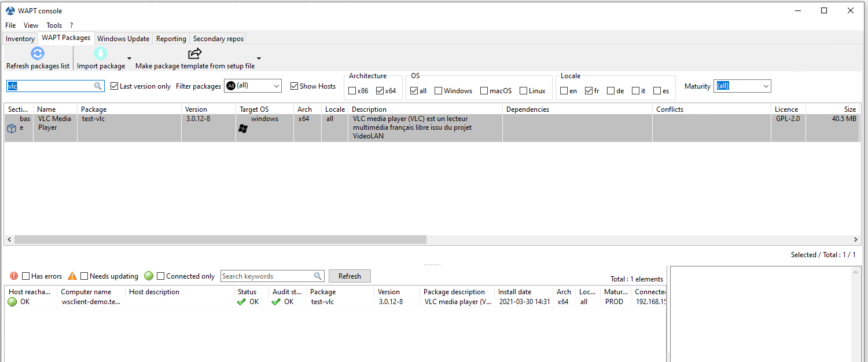The width and height of the screenshot is (868, 362).
Task: Switch to the Inventory tab
Action: (20, 39)
